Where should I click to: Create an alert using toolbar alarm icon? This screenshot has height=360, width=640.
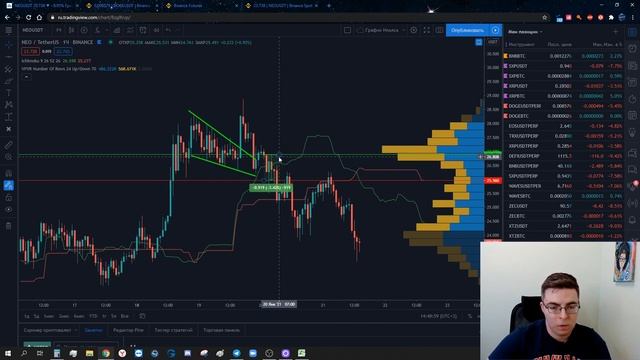pos(143,30)
